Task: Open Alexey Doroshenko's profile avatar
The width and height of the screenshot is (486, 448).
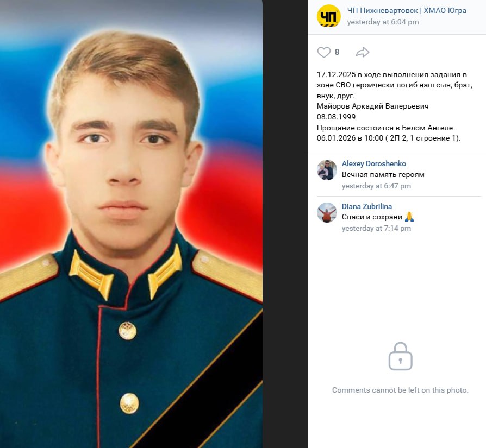Action: coord(327,170)
